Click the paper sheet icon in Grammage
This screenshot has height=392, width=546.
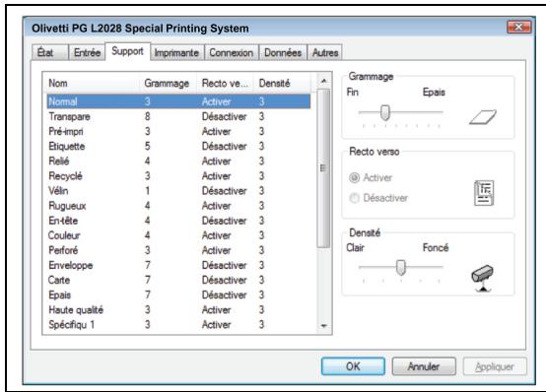click(483, 117)
